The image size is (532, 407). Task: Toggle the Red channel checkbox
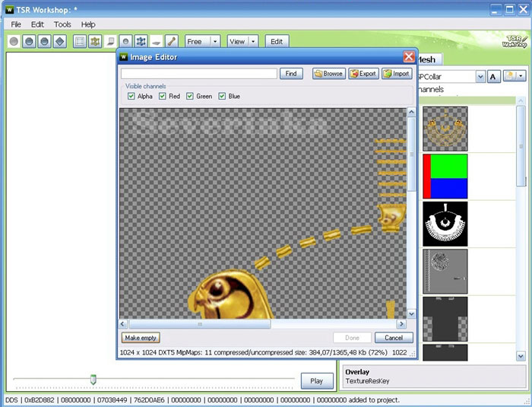click(163, 97)
